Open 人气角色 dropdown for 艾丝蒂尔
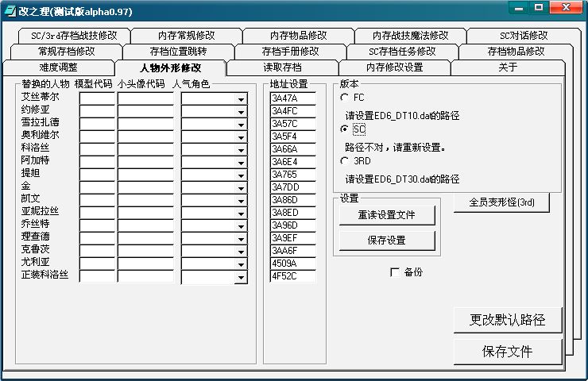The width and height of the screenshot is (588, 381). point(241,99)
